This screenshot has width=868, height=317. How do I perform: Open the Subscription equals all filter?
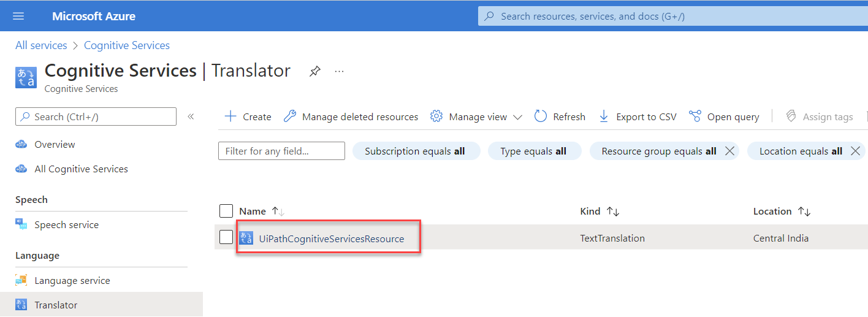tap(416, 151)
